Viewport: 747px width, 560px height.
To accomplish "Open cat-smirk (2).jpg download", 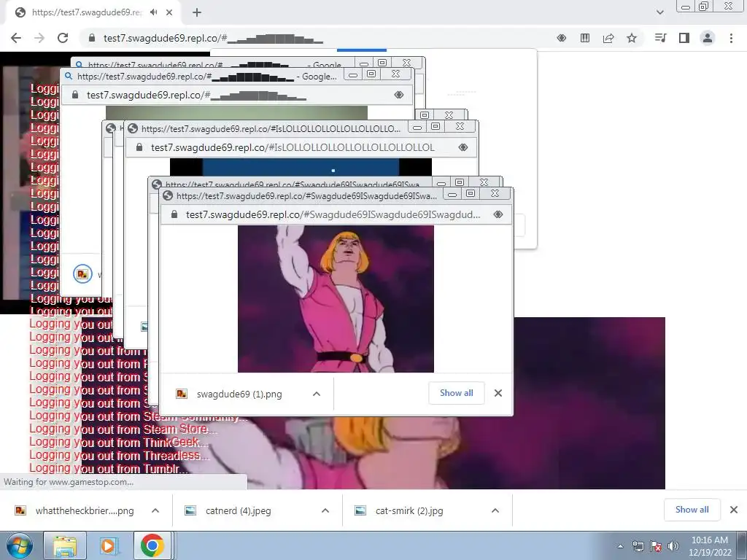I will pos(400,510).
